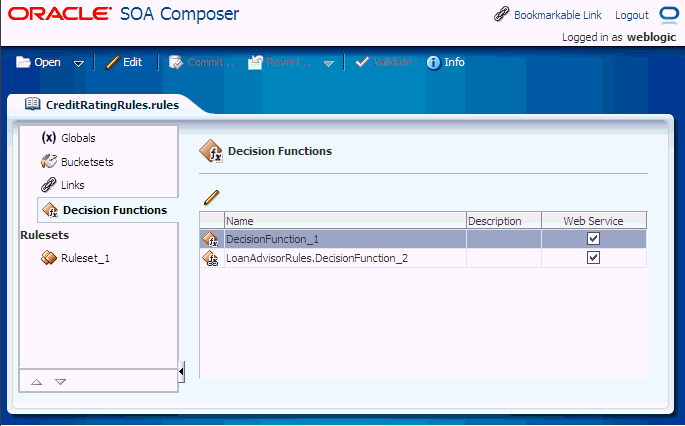Click the Bookmarkable Link chain icon

tap(502, 14)
